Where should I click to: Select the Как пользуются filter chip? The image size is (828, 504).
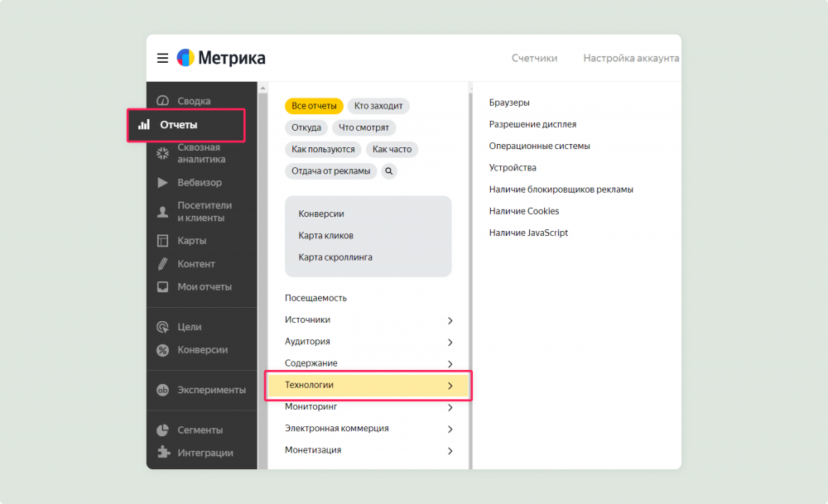323,149
